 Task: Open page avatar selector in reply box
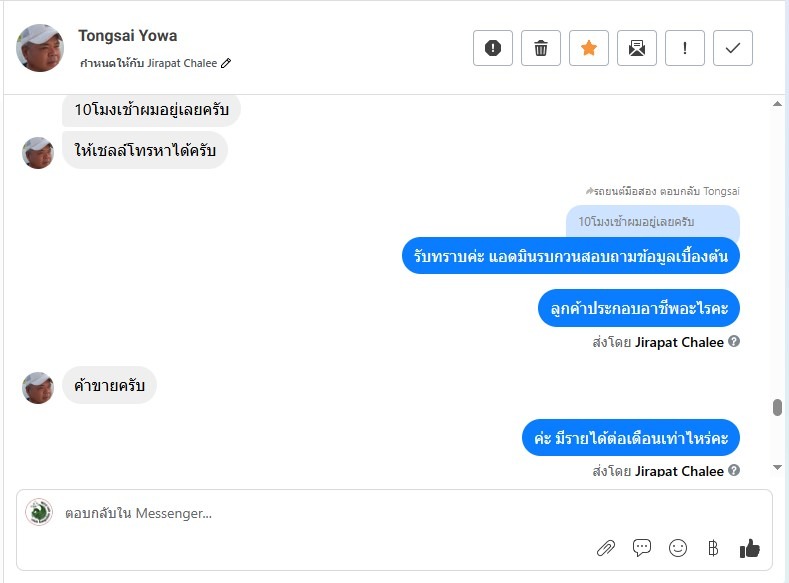click(x=39, y=512)
